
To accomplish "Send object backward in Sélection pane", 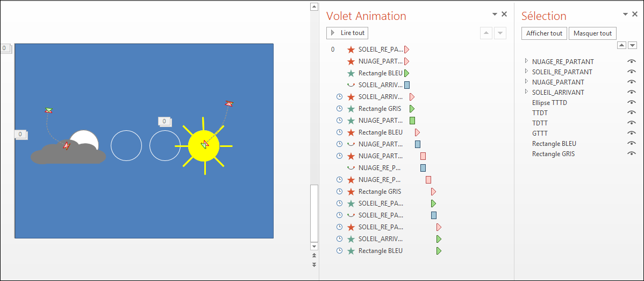I will (632, 45).
